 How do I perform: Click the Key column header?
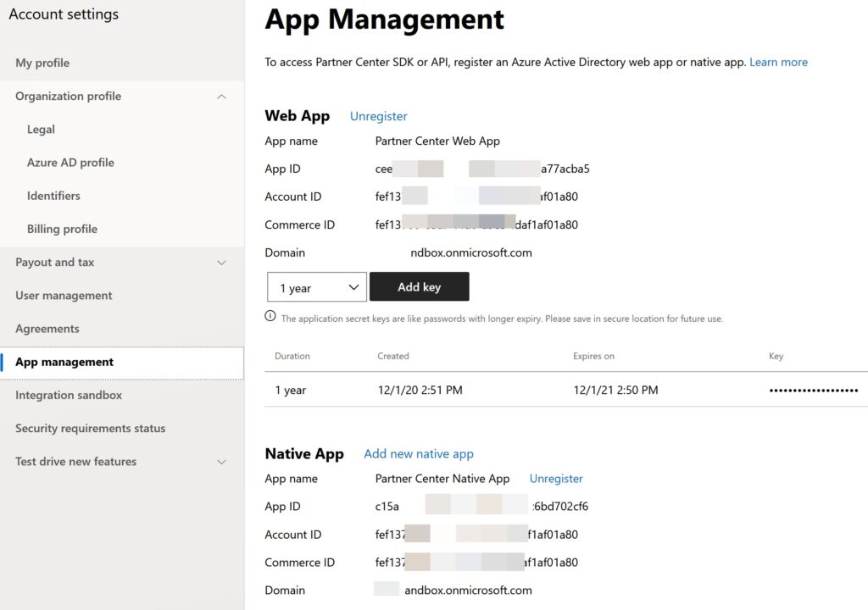[x=776, y=356]
